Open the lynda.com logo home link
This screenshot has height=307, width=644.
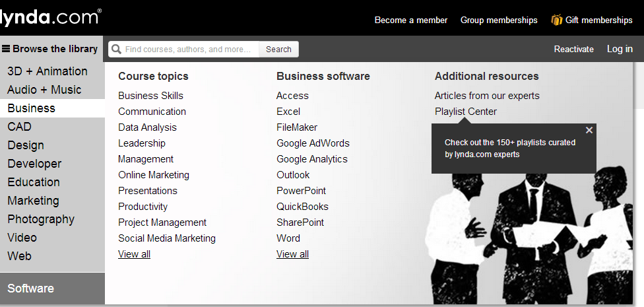pyautogui.click(x=50, y=17)
